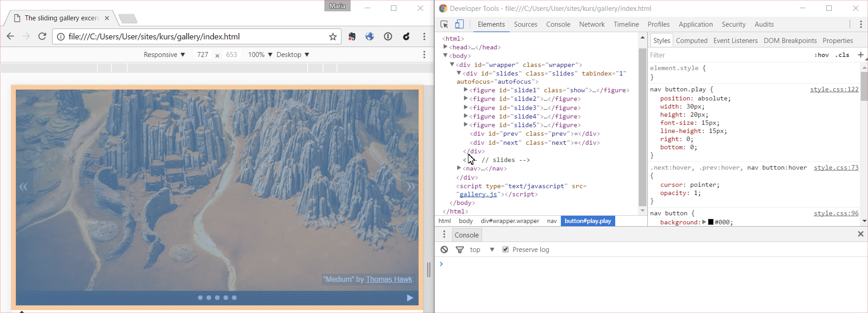The image size is (868, 313).
Task: Add a new style rule with the plus icon
Action: point(860,55)
